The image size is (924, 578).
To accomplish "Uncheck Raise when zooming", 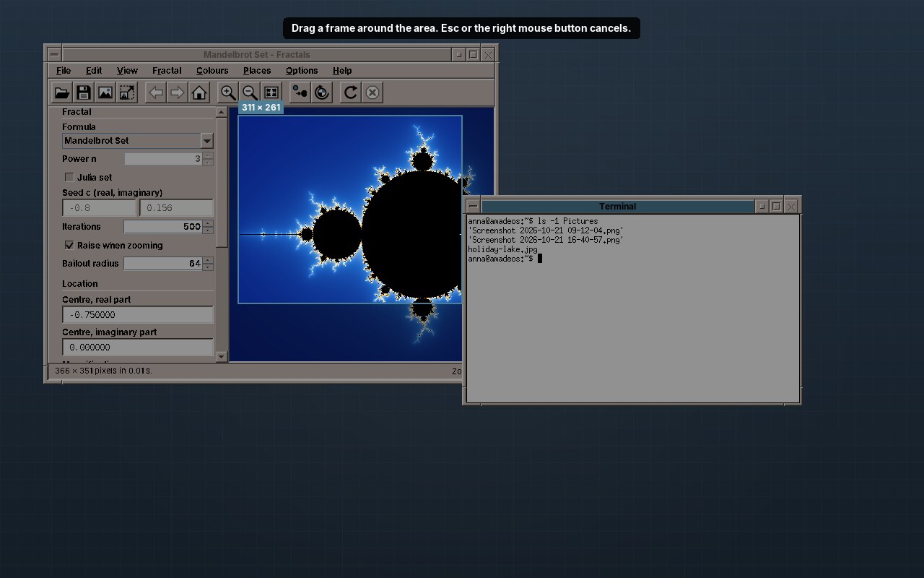I will pos(69,245).
